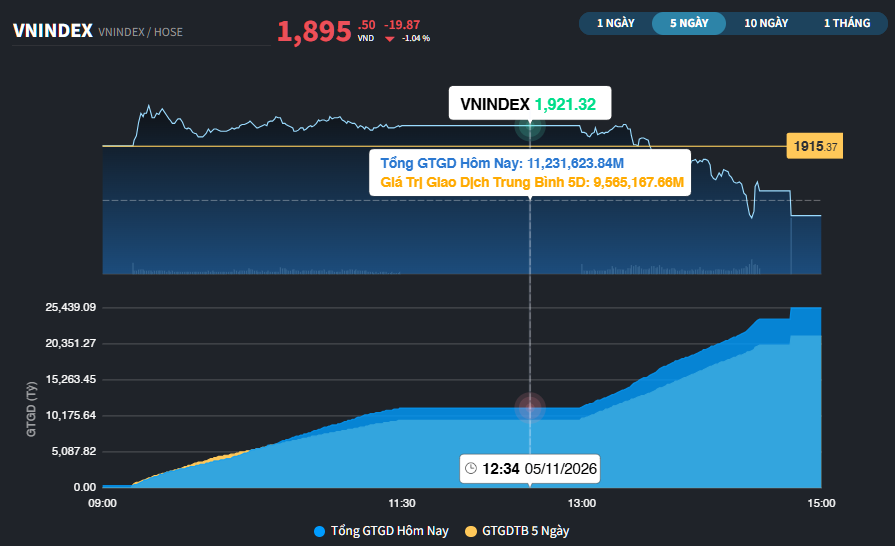Click the -19.87 change value
The image size is (895, 546).
coord(402,25)
